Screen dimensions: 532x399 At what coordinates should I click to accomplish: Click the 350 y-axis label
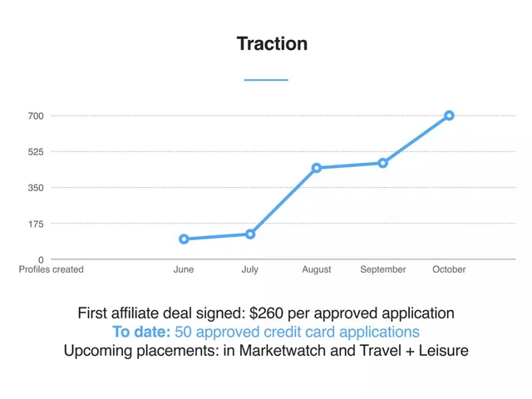(x=36, y=188)
